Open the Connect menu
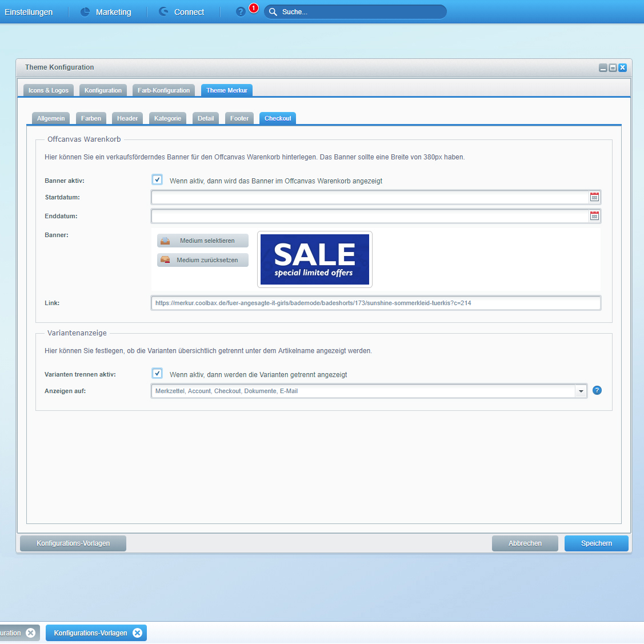Viewport: 644px width, 644px height. coord(181,12)
